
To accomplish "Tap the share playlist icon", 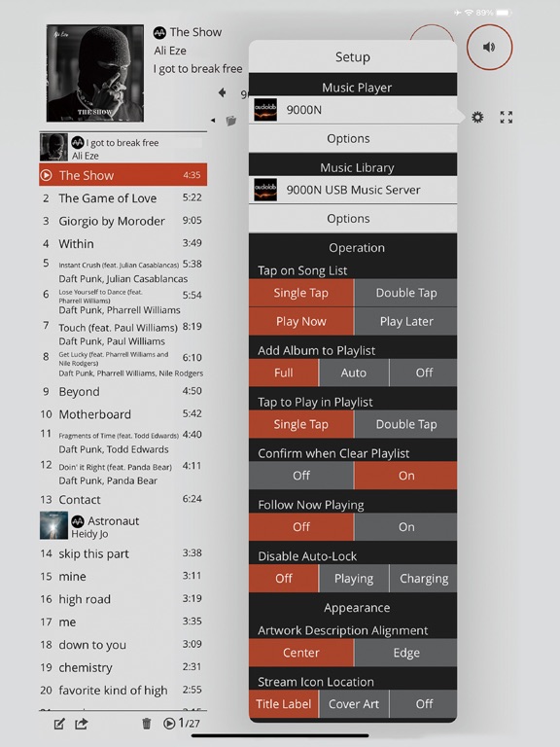I will click(82, 724).
